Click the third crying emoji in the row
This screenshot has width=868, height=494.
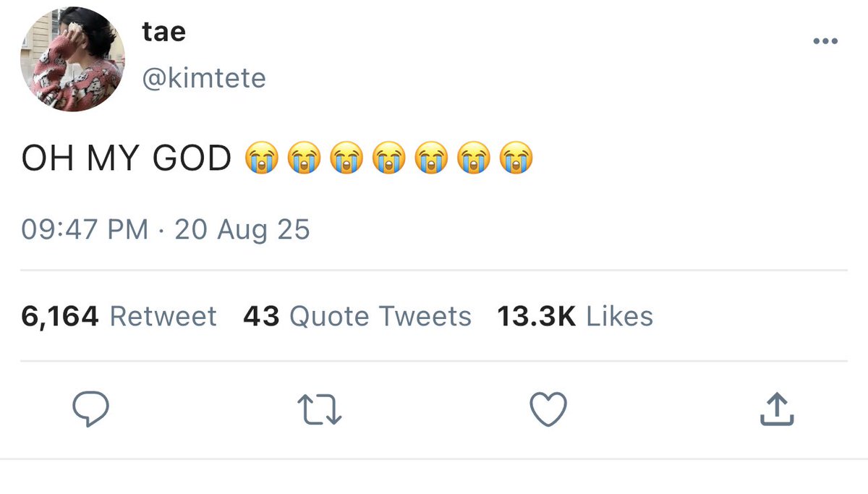pyautogui.click(x=346, y=158)
